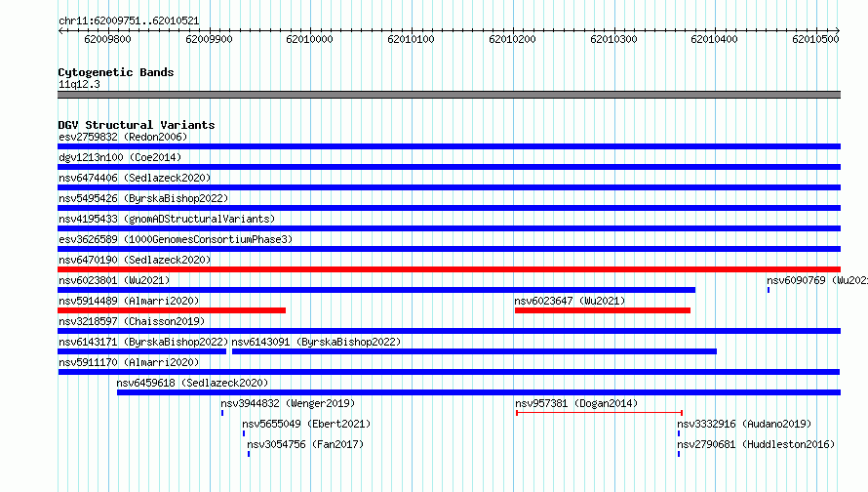Click the blue bar under esv2759832

pos(449,146)
